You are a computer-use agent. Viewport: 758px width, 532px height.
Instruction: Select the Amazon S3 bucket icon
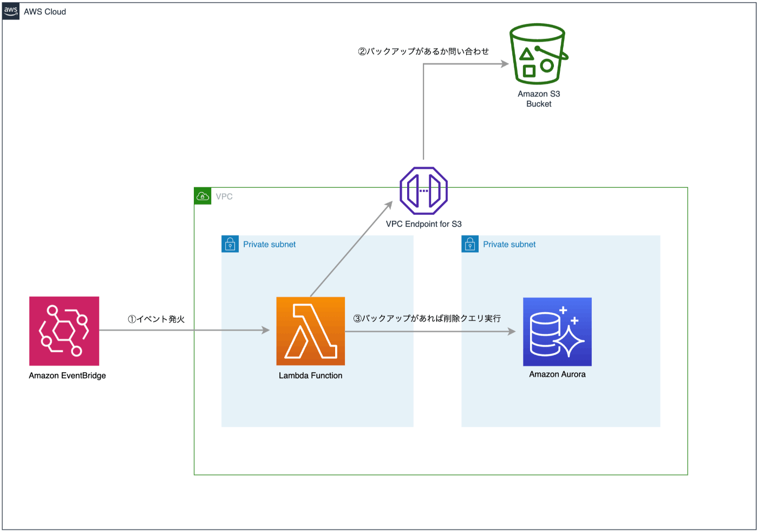539,54
